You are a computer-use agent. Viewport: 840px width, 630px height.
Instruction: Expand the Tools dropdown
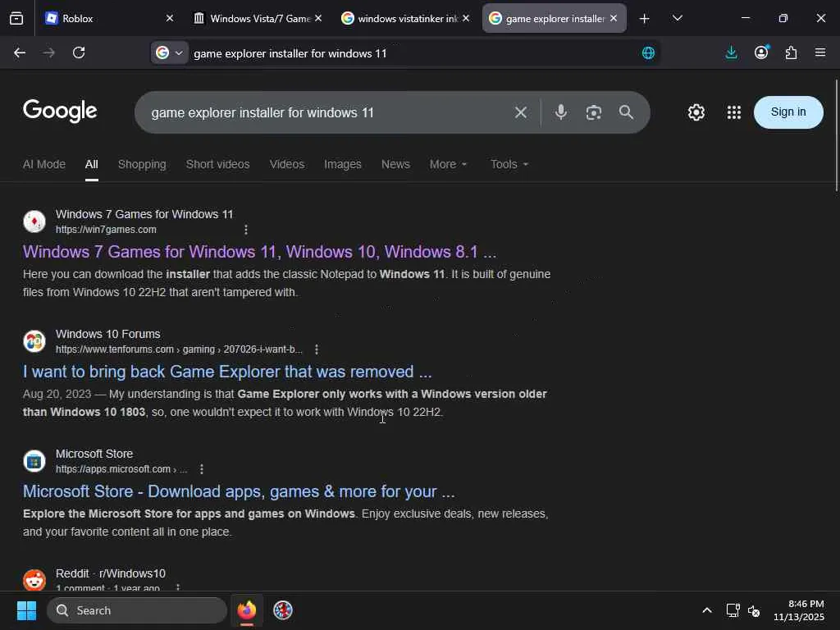tap(509, 164)
